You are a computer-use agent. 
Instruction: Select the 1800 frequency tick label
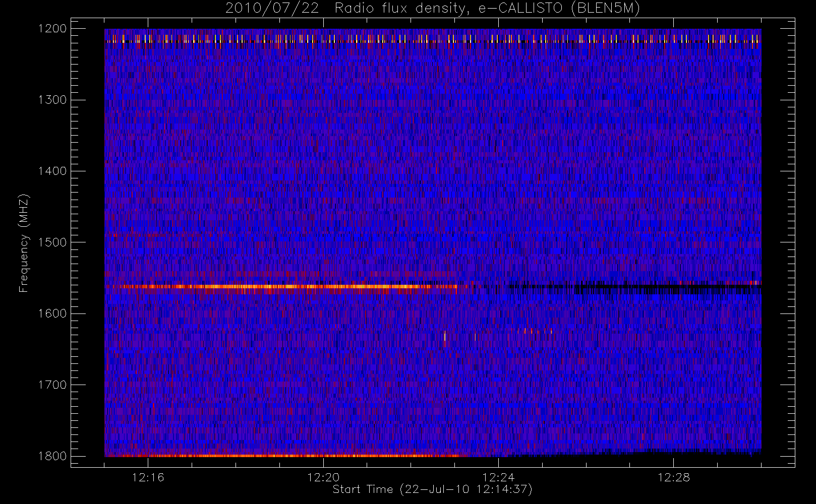click(52, 456)
